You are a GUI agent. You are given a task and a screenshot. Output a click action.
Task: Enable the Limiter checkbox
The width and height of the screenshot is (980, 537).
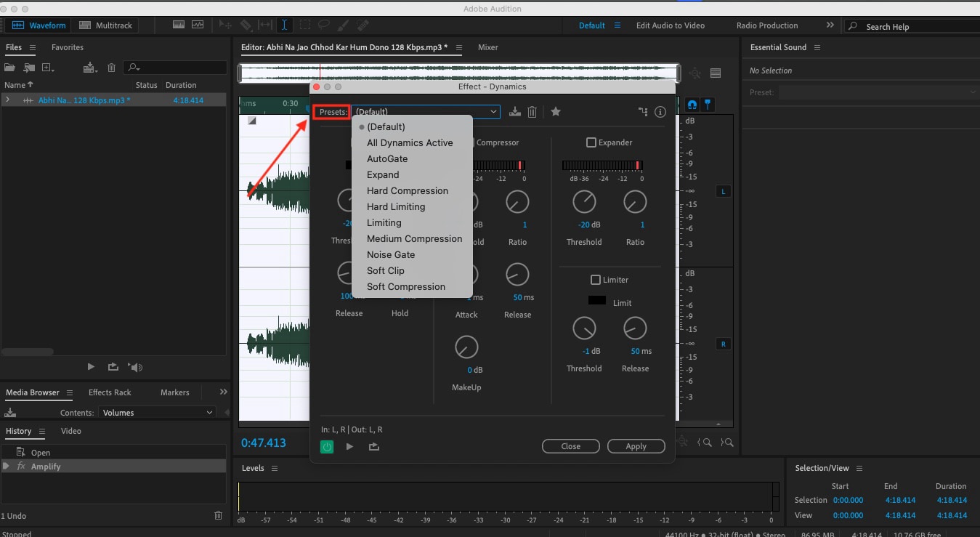coord(596,280)
